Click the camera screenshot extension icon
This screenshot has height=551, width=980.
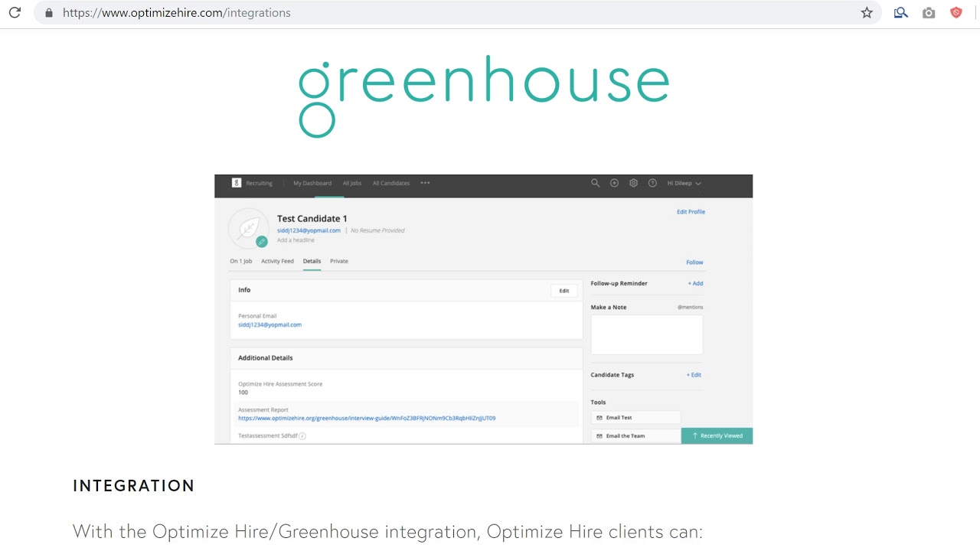[x=929, y=12]
